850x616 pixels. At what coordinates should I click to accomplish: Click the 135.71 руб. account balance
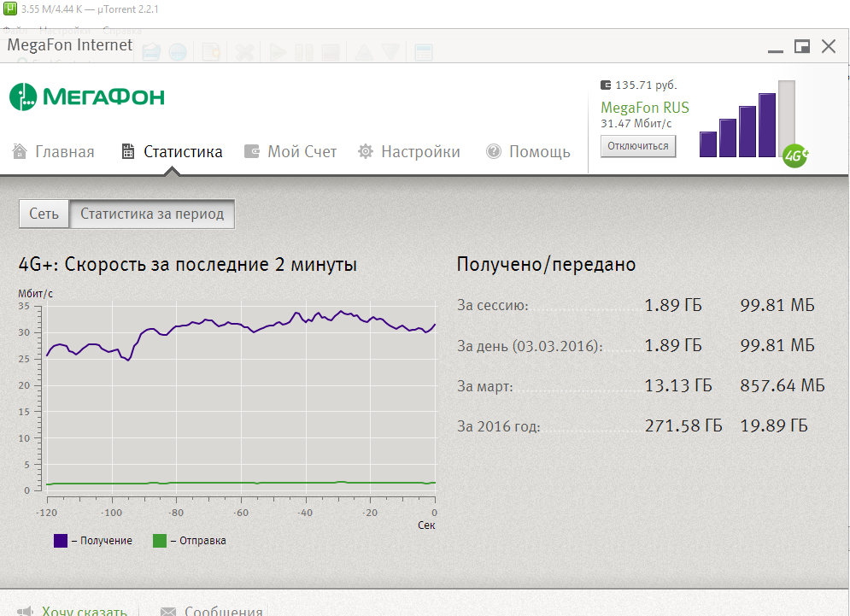click(639, 85)
